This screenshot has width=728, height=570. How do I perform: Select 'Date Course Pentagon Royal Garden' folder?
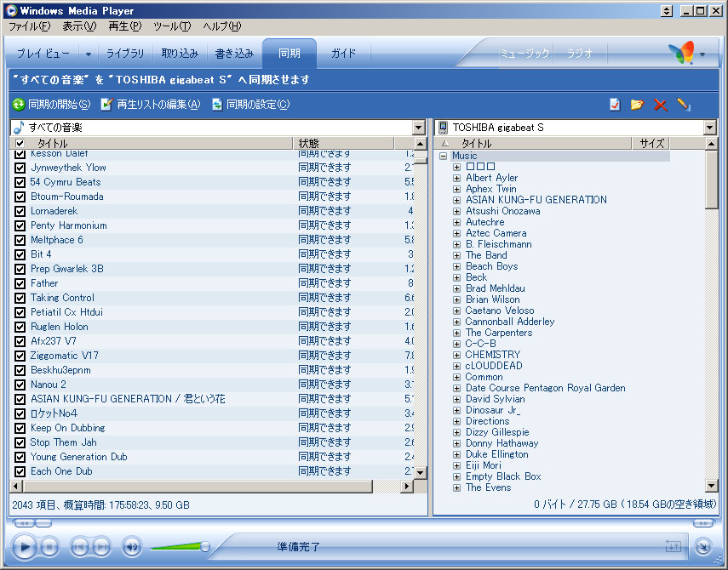(x=545, y=388)
